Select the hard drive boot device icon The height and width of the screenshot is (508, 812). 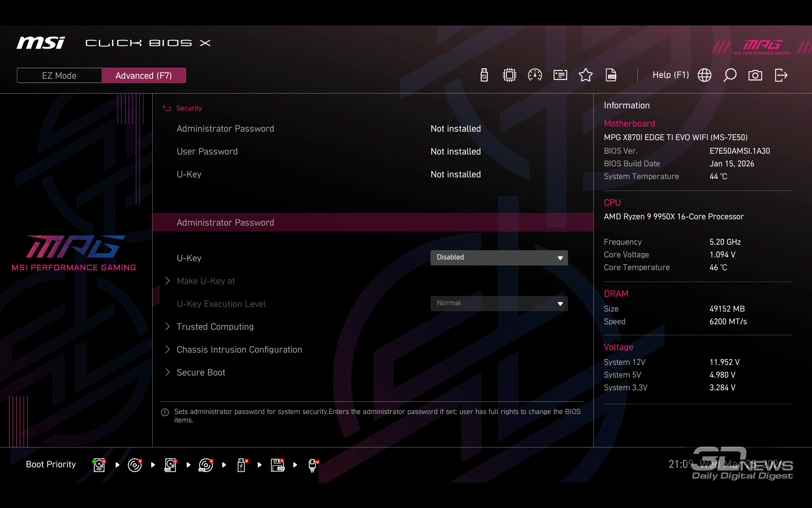click(x=99, y=465)
